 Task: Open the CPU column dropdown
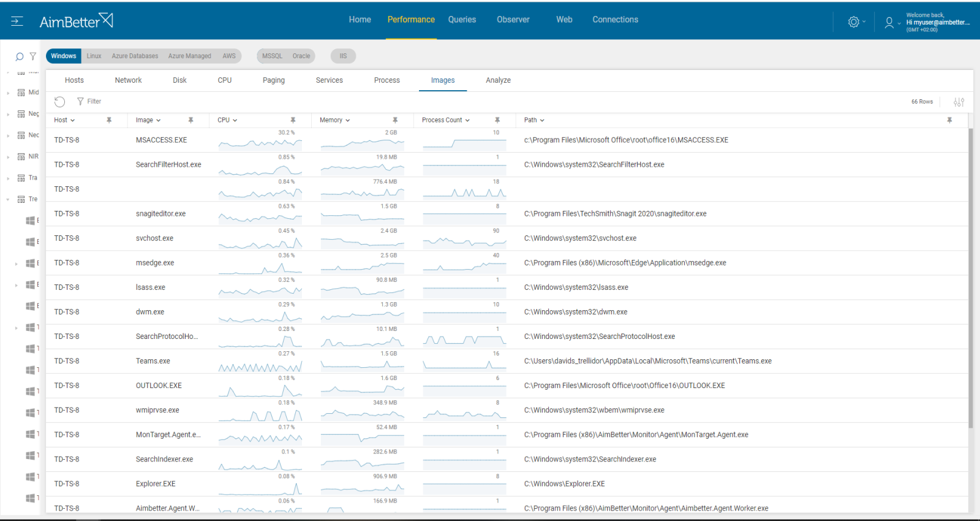point(235,121)
